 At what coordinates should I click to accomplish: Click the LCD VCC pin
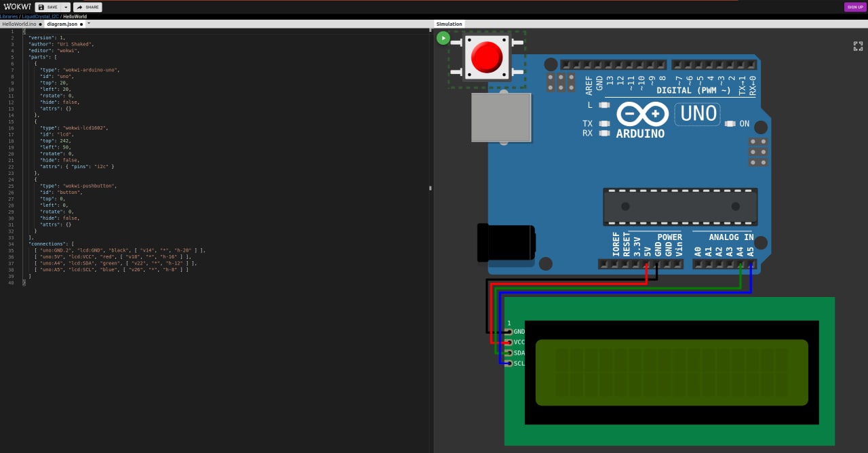(509, 342)
